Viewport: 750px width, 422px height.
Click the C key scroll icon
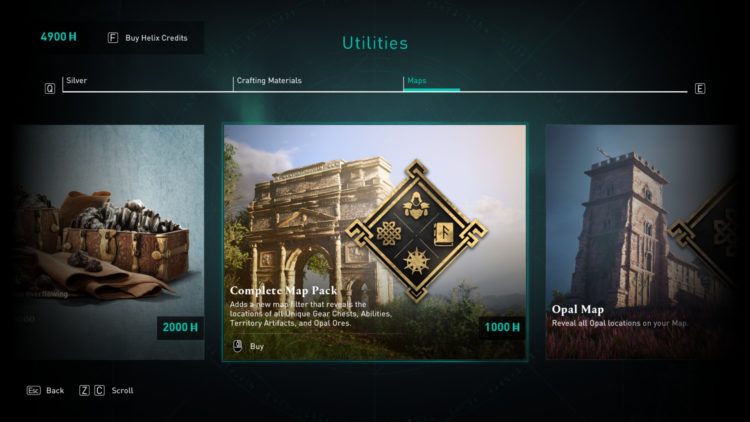(99, 390)
